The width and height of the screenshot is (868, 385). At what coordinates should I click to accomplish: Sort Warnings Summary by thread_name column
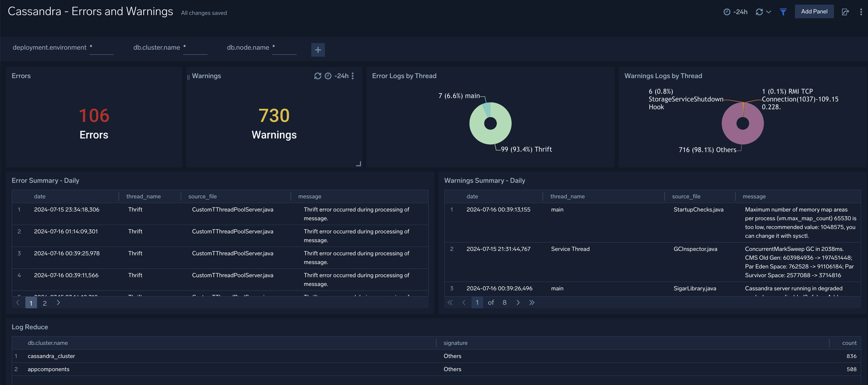point(567,196)
